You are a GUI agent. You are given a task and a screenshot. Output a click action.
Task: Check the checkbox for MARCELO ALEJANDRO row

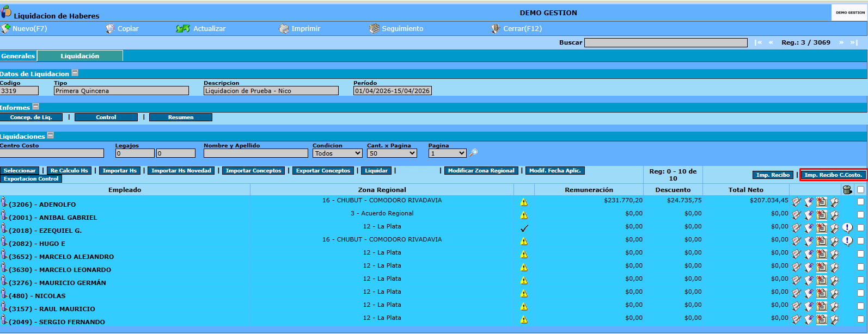click(860, 254)
